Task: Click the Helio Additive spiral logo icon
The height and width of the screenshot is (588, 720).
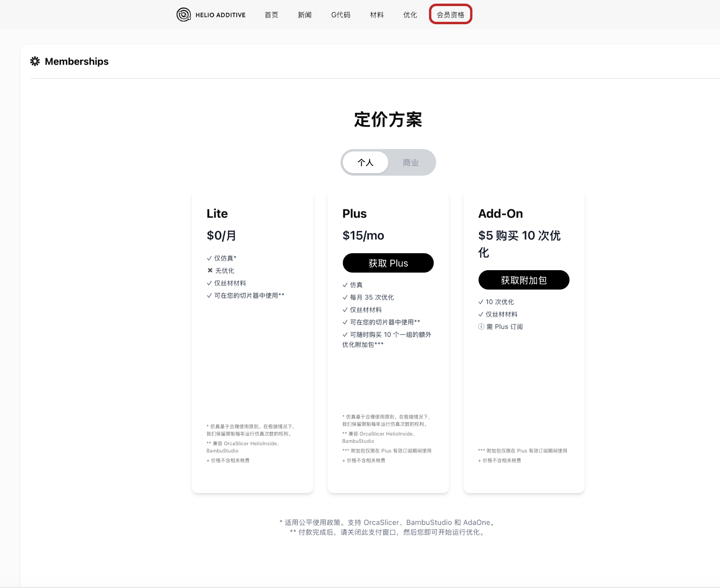Action: 183,15
